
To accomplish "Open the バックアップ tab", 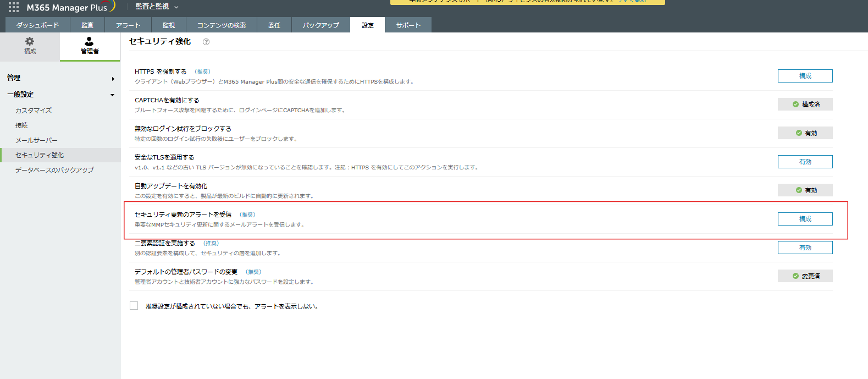I will (x=321, y=25).
